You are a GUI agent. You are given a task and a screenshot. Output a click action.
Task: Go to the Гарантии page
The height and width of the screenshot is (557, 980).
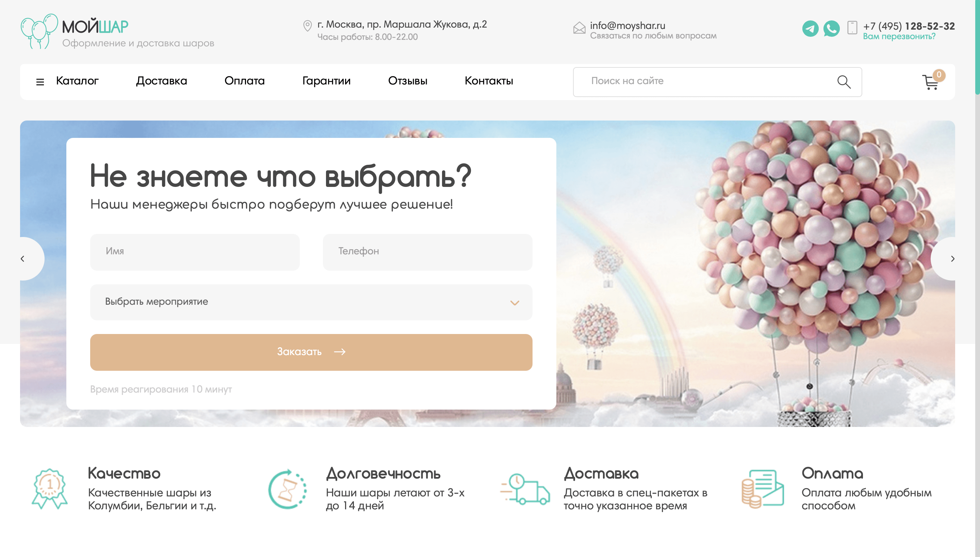(x=326, y=81)
